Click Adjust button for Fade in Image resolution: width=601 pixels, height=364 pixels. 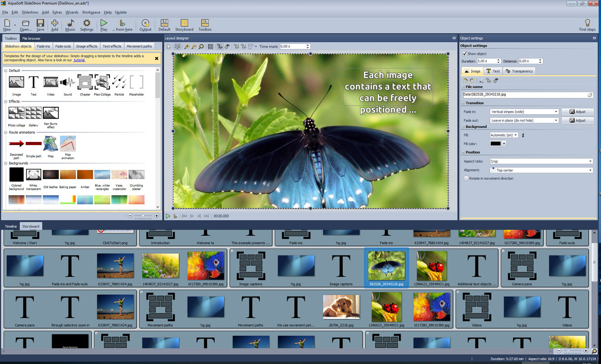point(577,111)
